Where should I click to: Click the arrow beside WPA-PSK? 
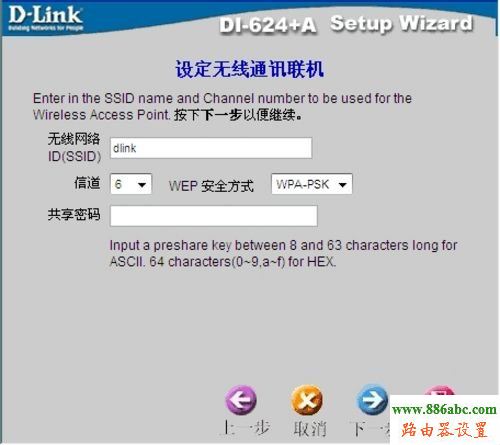(x=343, y=184)
